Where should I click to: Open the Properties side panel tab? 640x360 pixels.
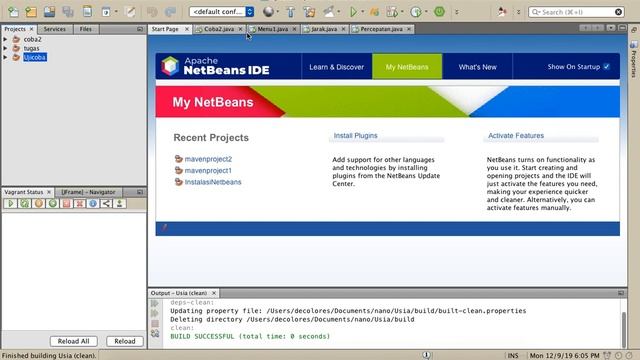click(x=633, y=59)
